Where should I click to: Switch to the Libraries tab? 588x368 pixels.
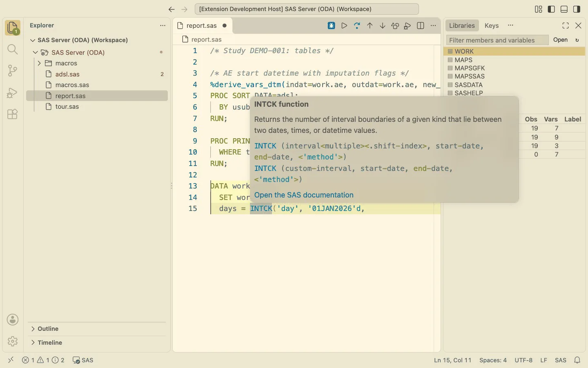[x=462, y=25]
